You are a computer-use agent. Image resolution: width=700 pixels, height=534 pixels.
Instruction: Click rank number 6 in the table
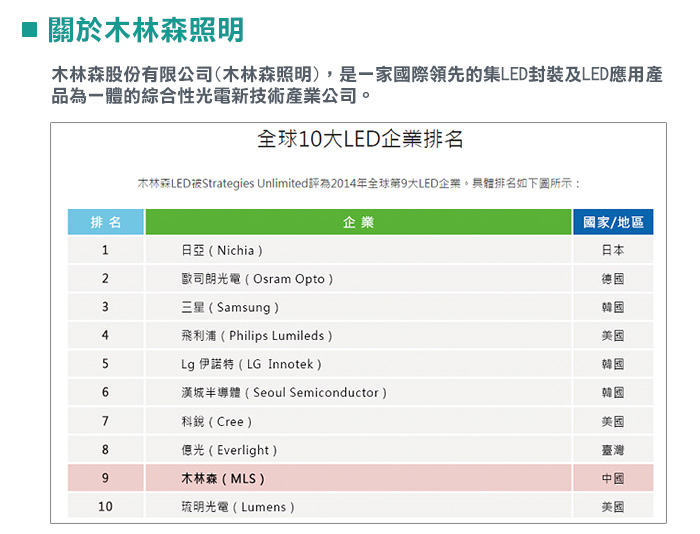(x=105, y=392)
